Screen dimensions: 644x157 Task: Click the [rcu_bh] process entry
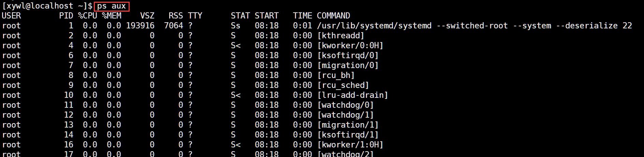coord(336,75)
